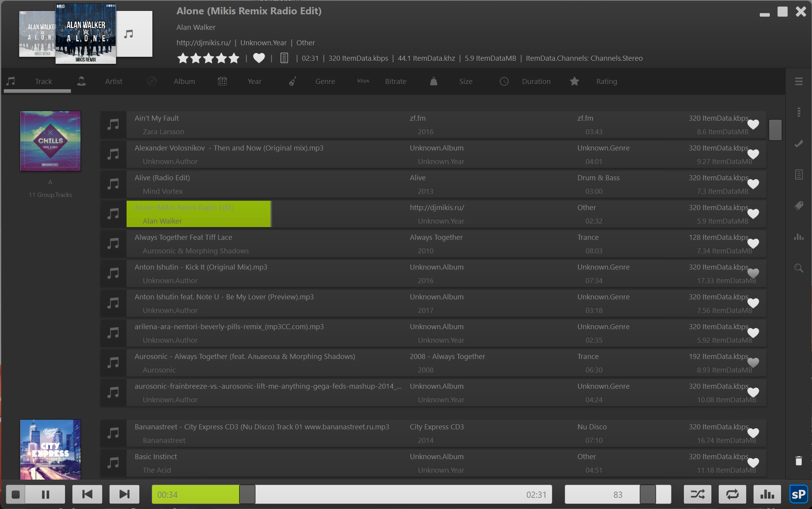The width and height of the screenshot is (812, 509).
Task: Click music note icon of Ain't My Fault
Action: tap(113, 125)
